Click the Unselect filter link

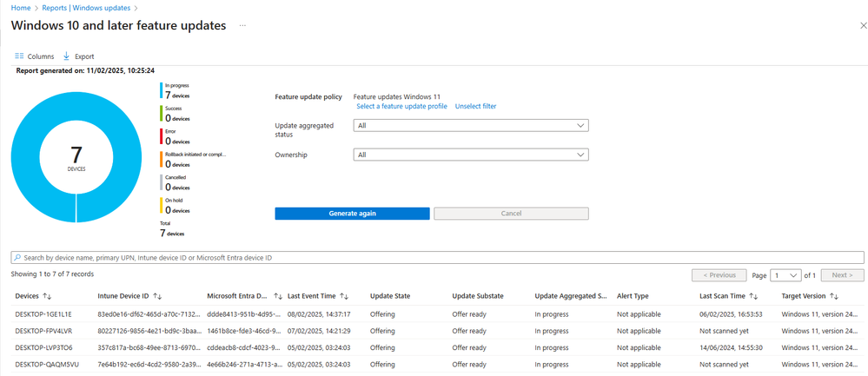475,106
